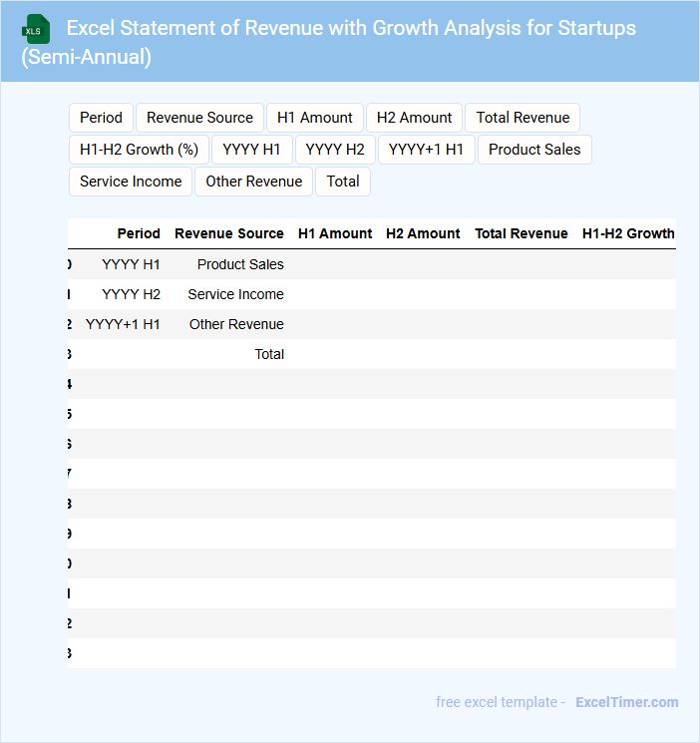This screenshot has width=700, height=743.
Task: Select the Revenue Source tag
Action: (x=199, y=118)
